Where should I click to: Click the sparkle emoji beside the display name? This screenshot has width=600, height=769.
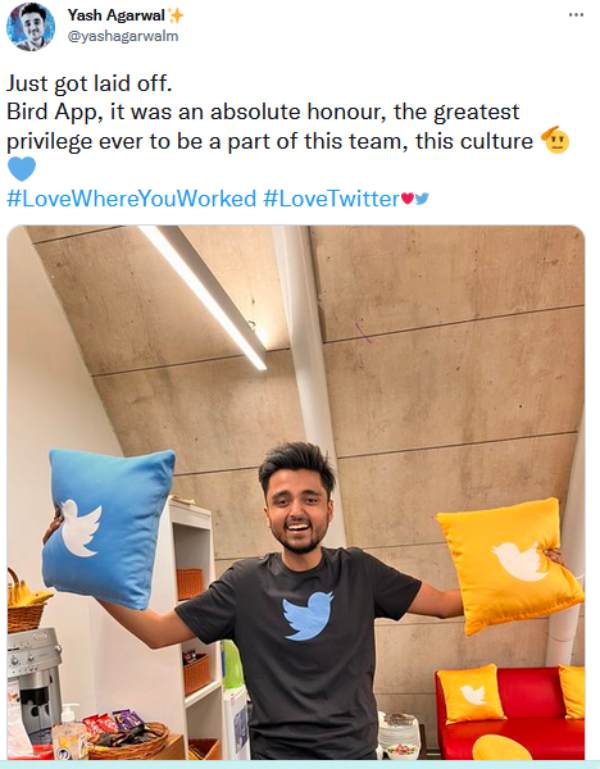coord(175,16)
